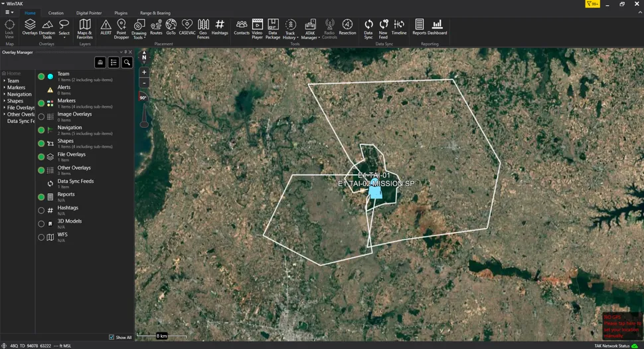
Task: Open the Plugins tab
Action: click(x=121, y=13)
